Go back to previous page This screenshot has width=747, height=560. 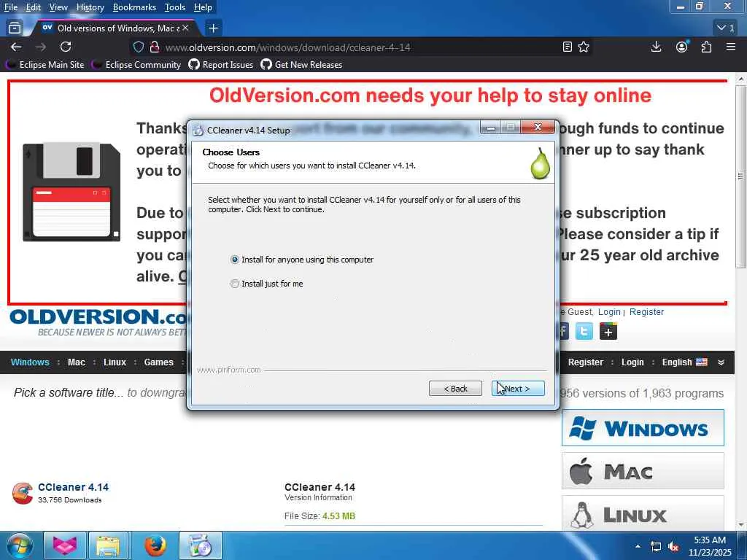click(x=16, y=47)
